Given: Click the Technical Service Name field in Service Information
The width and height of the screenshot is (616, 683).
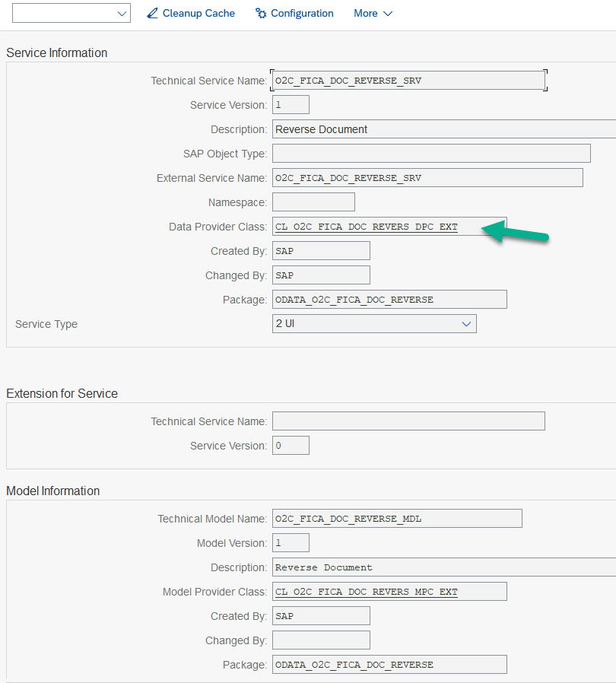Looking at the screenshot, I should coord(408,81).
